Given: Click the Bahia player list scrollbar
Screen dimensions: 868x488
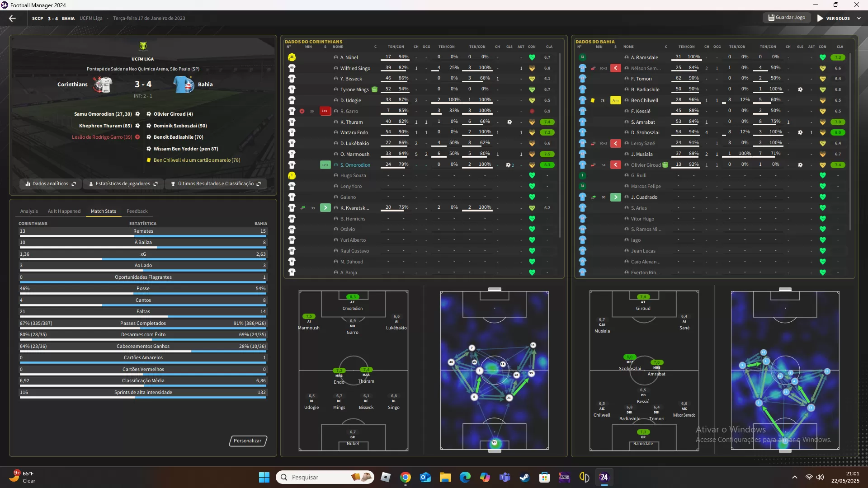Looking at the screenshot, I should point(851,142).
